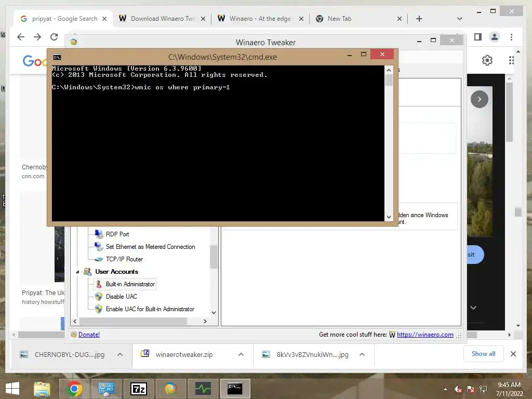Close the Chrome downloads bar
Viewport: 532px width, 399px height.
click(513, 354)
